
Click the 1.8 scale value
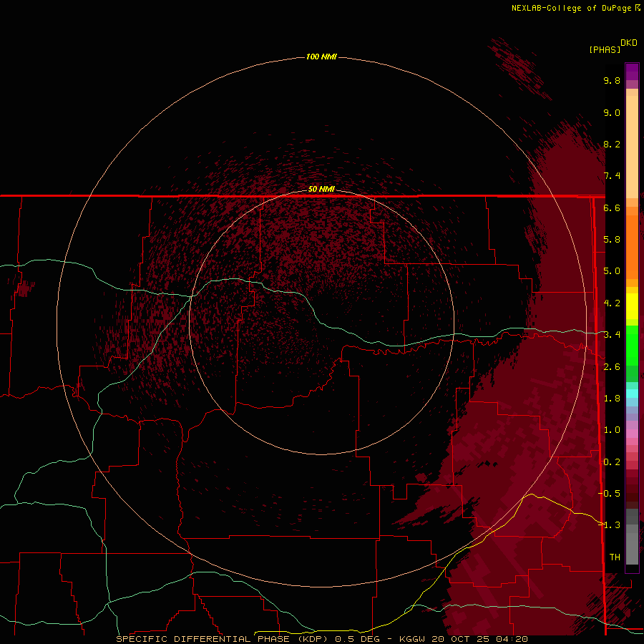coord(612,399)
